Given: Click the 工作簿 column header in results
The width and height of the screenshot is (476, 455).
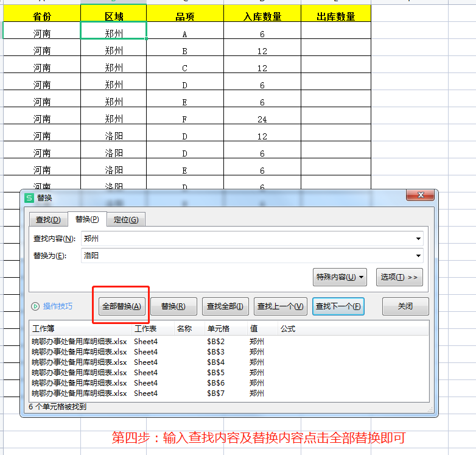Looking at the screenshot, I should pyautogui.click(x=80, y=329).
